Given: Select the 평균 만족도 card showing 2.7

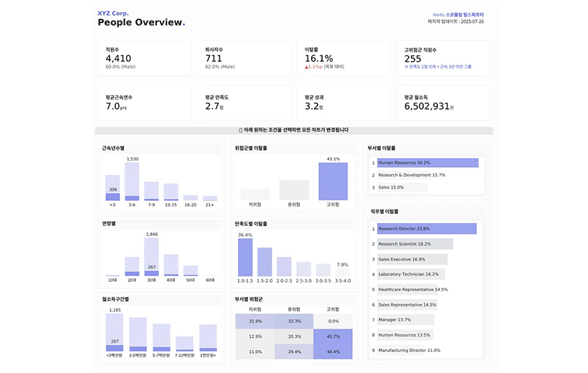Looking at the screenshot, I should [244, 103].
